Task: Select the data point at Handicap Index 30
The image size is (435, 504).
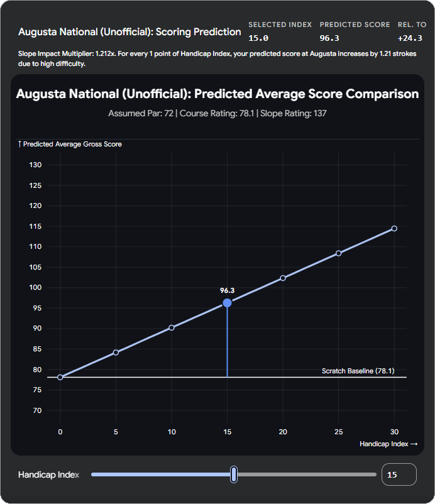Action: pos(394,227)
